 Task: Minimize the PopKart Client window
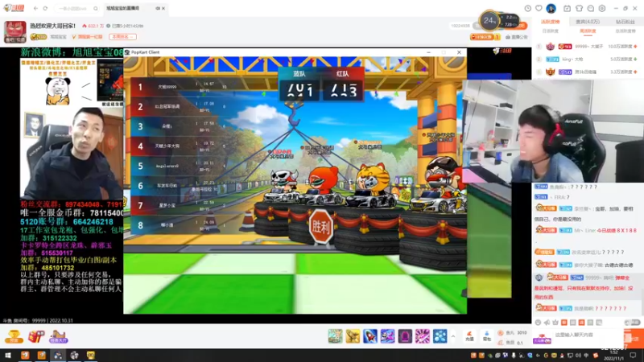428,52
